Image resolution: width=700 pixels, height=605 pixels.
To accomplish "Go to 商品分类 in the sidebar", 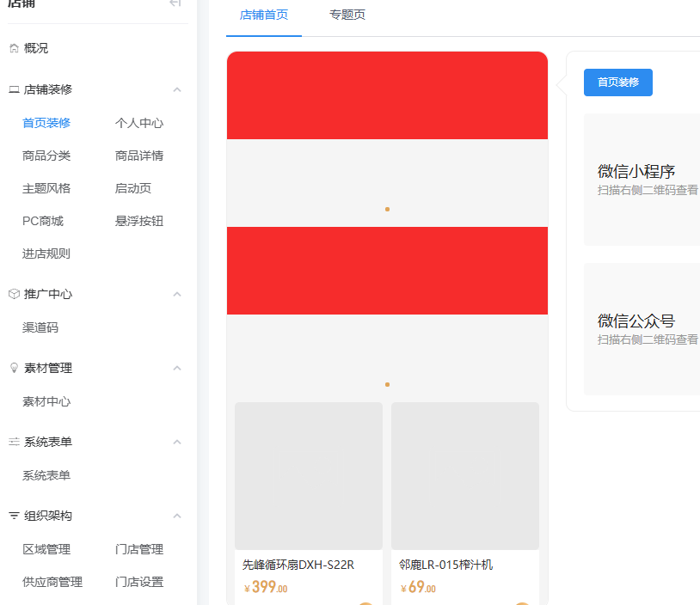I will coord(46,156).
